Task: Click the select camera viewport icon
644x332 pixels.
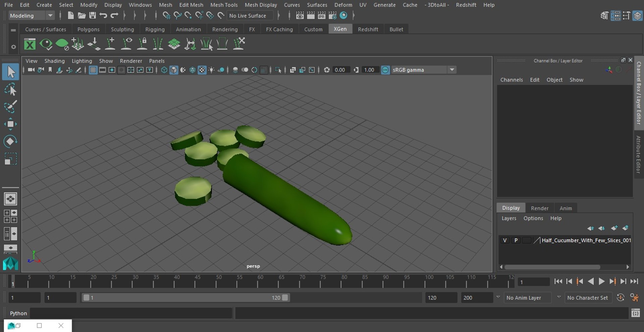Action: coord(31,70)
